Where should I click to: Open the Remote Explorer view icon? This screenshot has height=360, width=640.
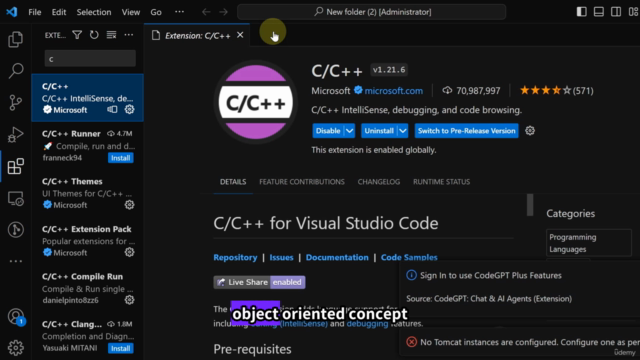click(16, 198)
